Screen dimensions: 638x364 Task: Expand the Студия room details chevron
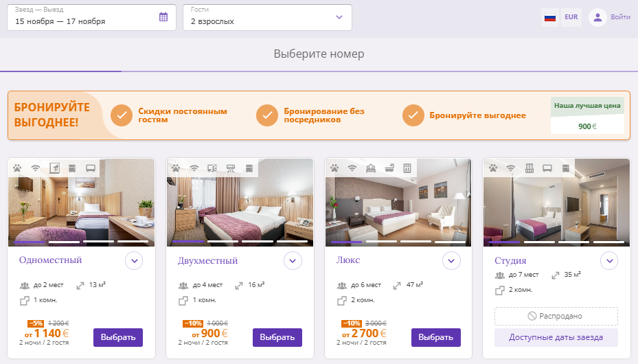[610, 261]
